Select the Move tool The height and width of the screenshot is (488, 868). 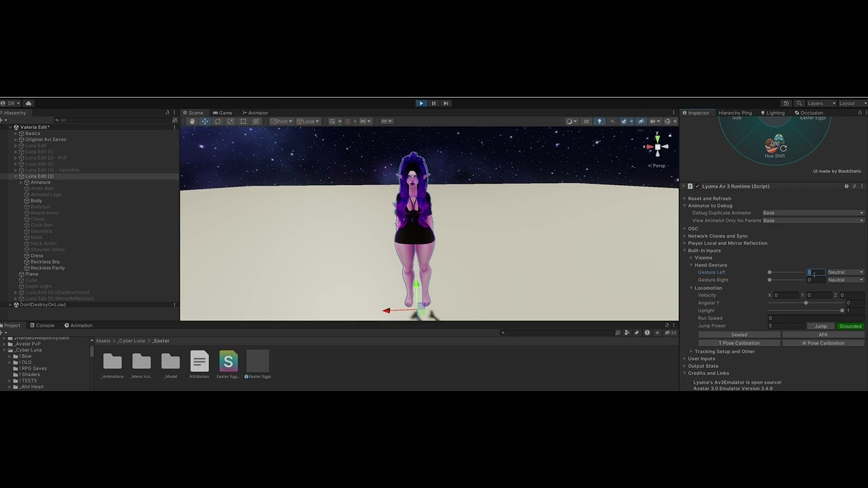coord(205,121)
